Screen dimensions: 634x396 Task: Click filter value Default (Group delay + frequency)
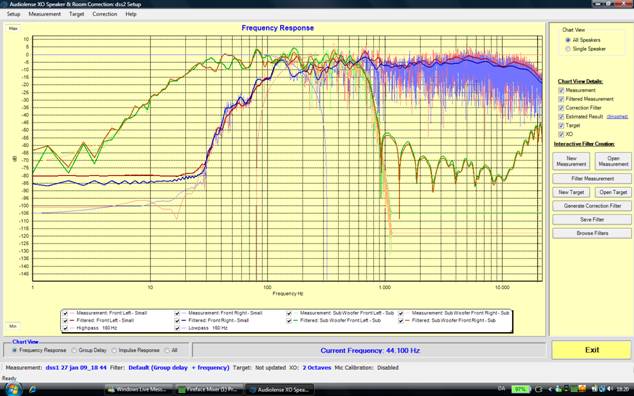click(x=179, y=368)
